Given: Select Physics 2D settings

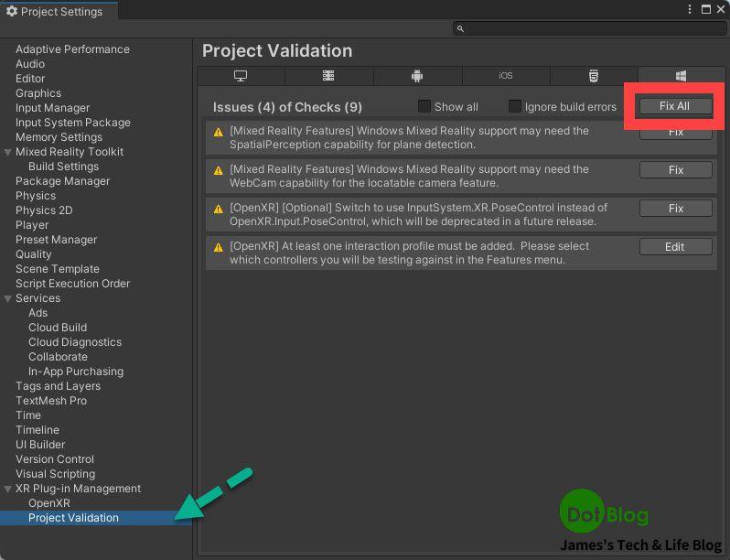Looking at the screenshot, I should 44,210.
